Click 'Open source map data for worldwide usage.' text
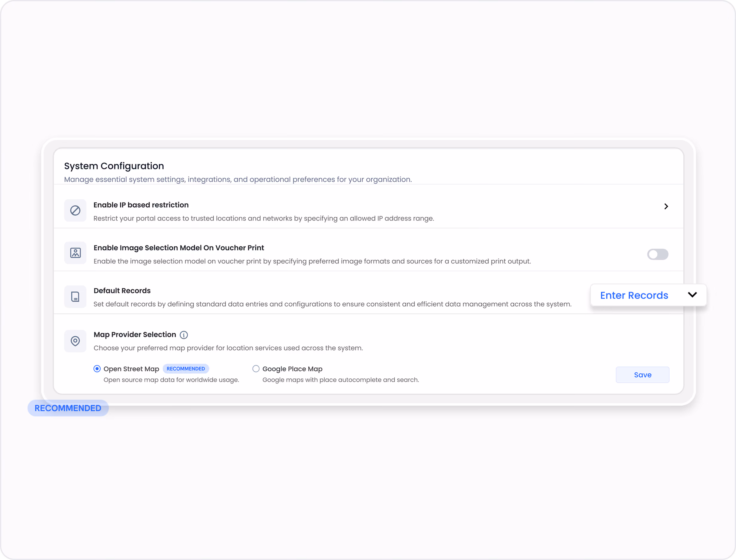This screenshot has width=736, height=560. 171,380
